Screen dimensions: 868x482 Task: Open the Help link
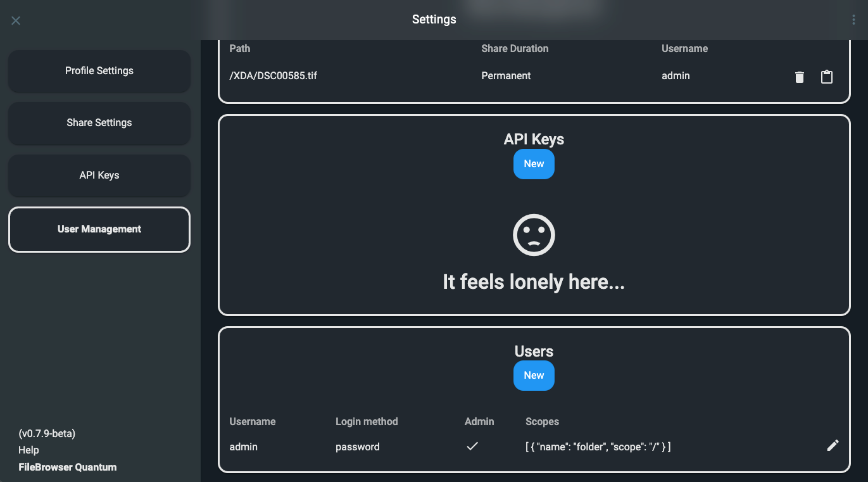[x=28, y=450]
